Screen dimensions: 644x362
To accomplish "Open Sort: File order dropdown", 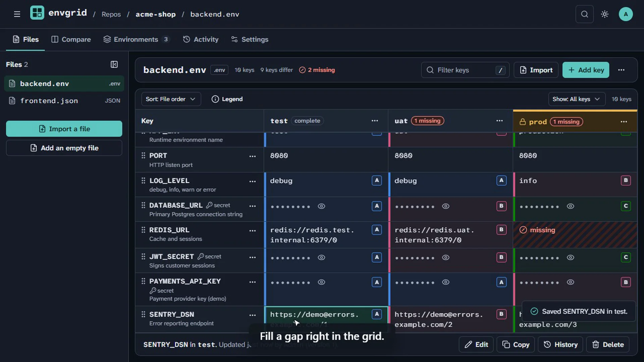I will [171, 99].
